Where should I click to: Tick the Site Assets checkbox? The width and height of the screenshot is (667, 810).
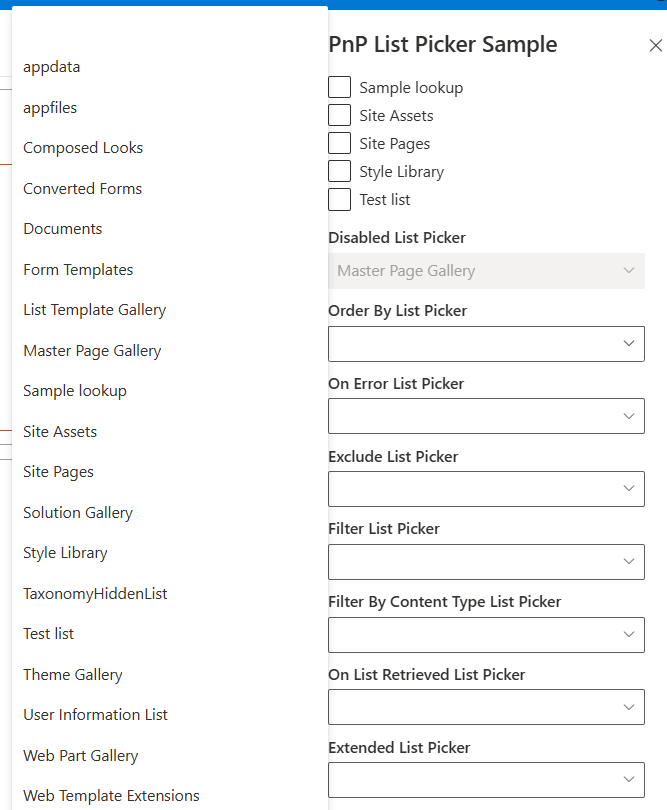point(340,116)
